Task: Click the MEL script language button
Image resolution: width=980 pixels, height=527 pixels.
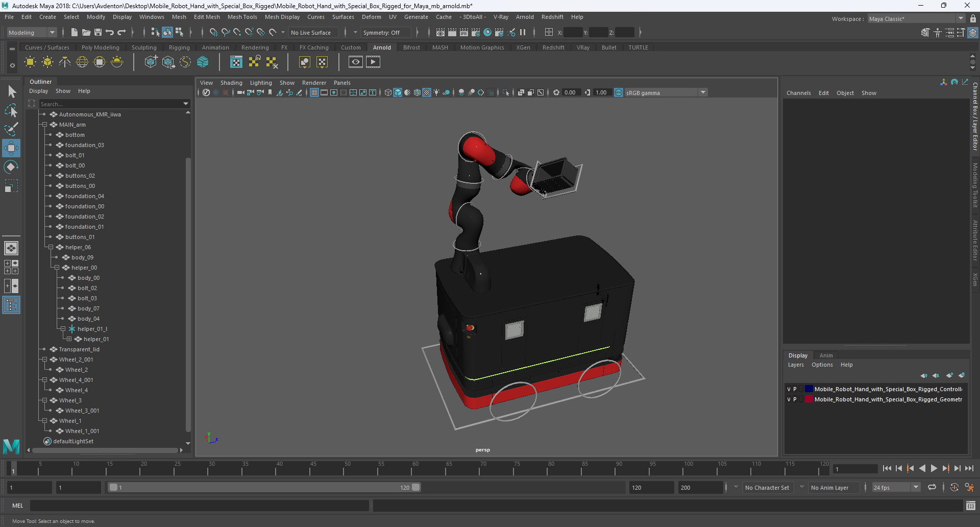Action: click(18, 506)
